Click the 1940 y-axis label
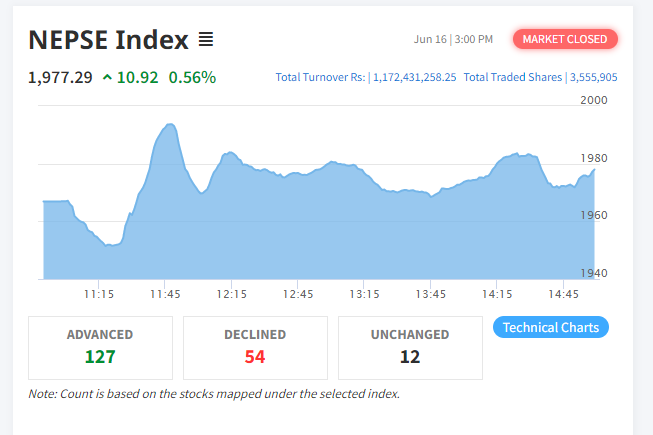The image size is (653, 435). (x=593, y=273)
